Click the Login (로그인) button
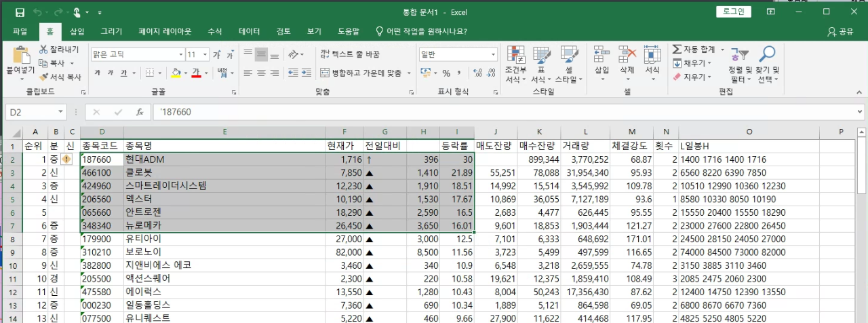Viewport: 868px width, 323px height. [x=734, y=12]
